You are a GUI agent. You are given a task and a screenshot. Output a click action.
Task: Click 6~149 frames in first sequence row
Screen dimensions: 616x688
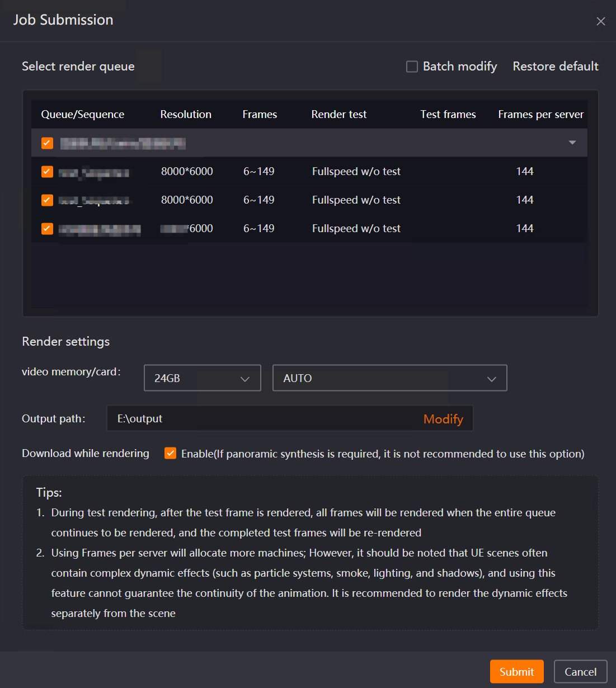click(x=259, y=171)
